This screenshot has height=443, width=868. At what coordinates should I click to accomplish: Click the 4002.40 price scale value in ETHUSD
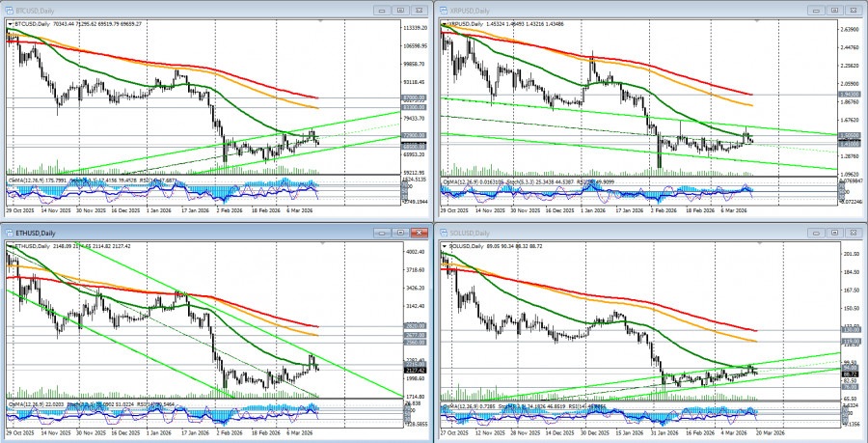click(x=415, y=252)
